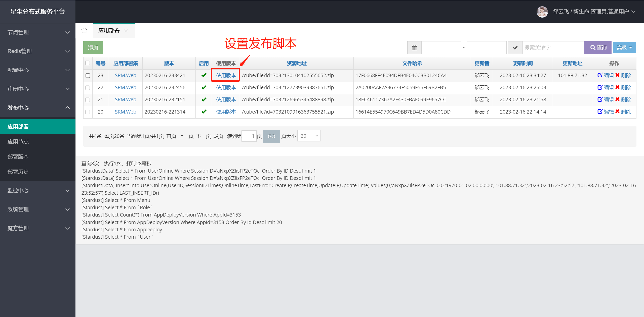The height and width of the screenshot is (317, 644).
Task: Sort by 版本 column header
Action: [x=169, y=63]
